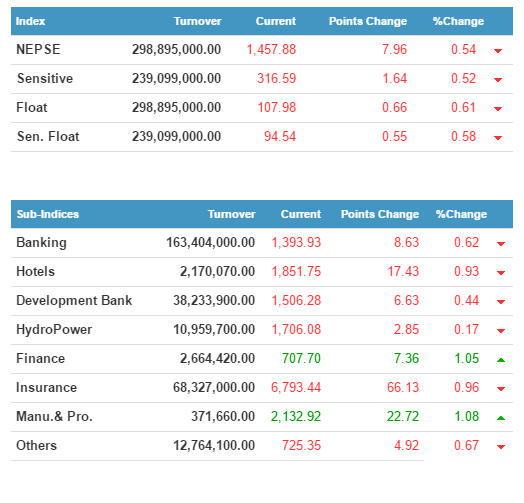Click HydroPower percent change 0.17
Screen dimensions: 524x503
tap(467, 330)
